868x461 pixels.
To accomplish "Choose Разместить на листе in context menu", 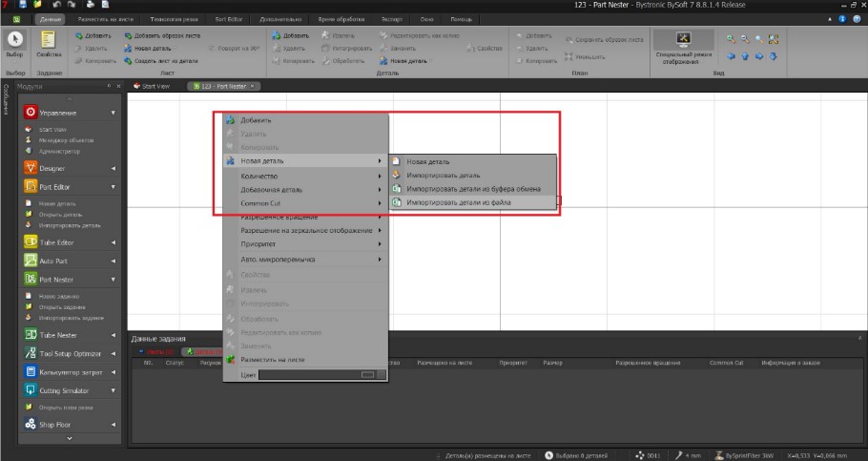I will point(305,360).
